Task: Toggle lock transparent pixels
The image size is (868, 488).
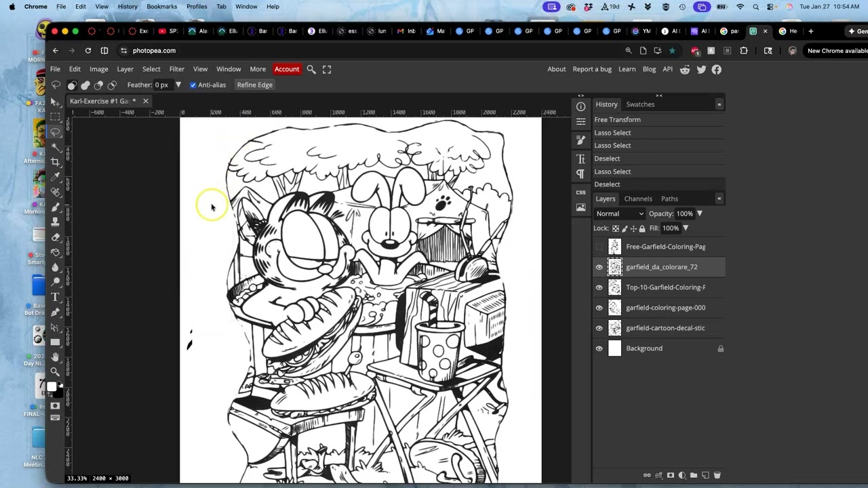Action: tap(616, 228)
